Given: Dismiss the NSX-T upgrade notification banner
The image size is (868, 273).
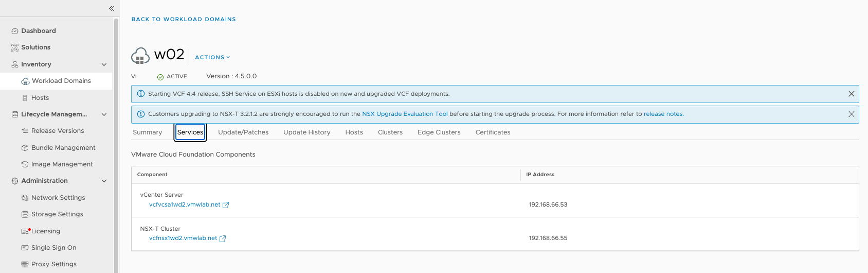Looking at the screenshot, I should pyautogui.click(x=852, y=114).
